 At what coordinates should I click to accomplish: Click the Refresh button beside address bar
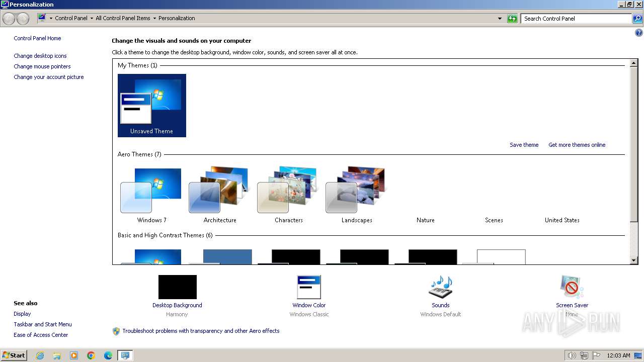512,19
